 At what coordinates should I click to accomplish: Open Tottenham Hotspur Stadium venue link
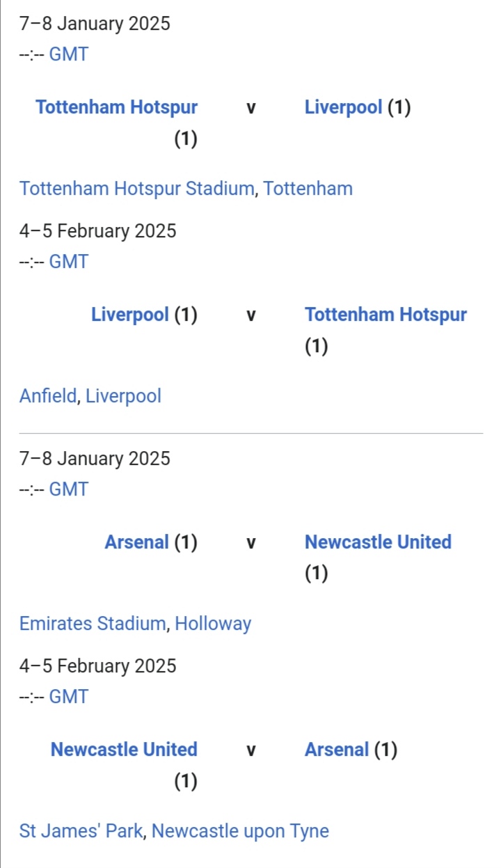click(x=136, y=189)
